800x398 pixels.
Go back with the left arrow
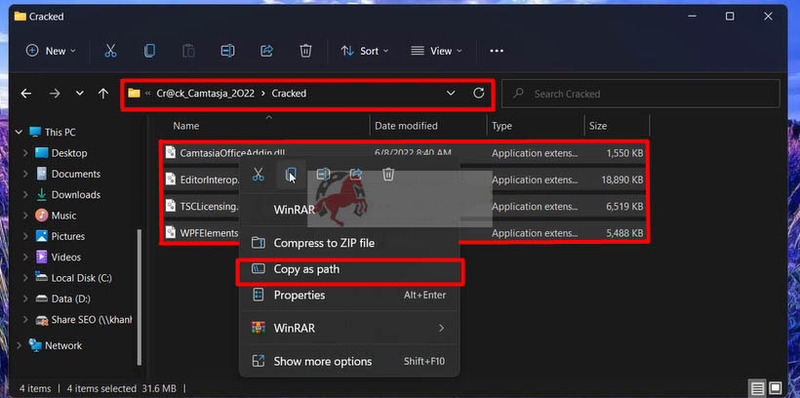(x=26, y=93)
